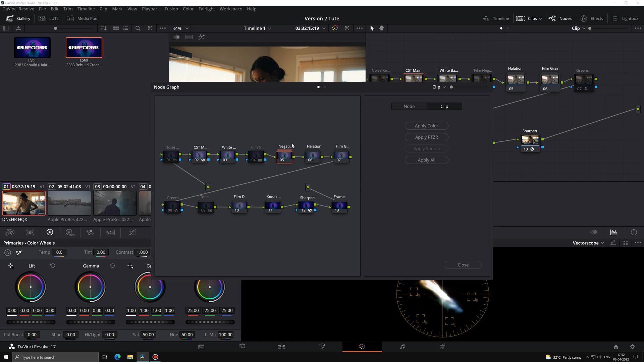The height and width of the screenshot is (362, 644).
Task: Open the Vectorscope scope type dropdown
Action: [588, 243]
